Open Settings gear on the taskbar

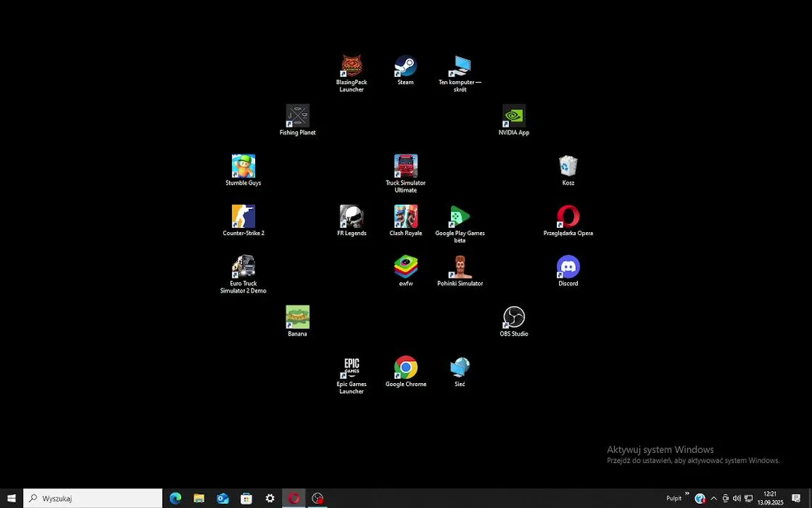270,498
